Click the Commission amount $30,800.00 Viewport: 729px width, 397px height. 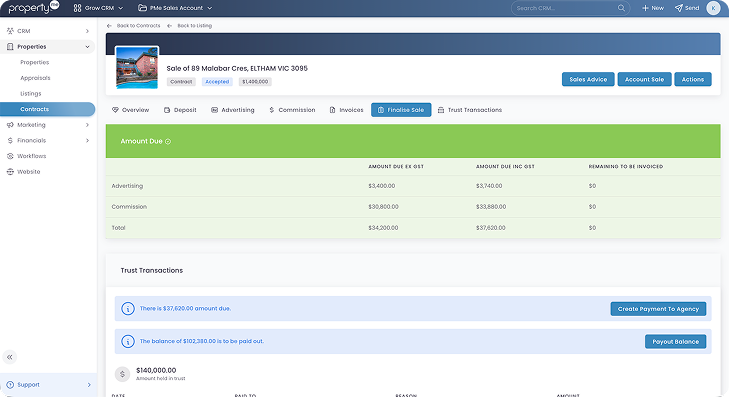coord(384,207)
